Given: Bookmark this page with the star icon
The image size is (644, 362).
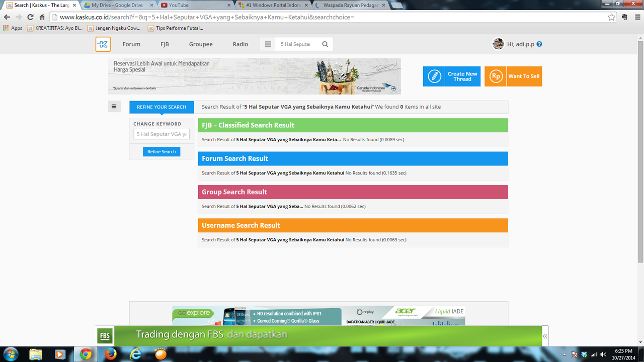Looking at the screenshot, I should coord(611,17).
